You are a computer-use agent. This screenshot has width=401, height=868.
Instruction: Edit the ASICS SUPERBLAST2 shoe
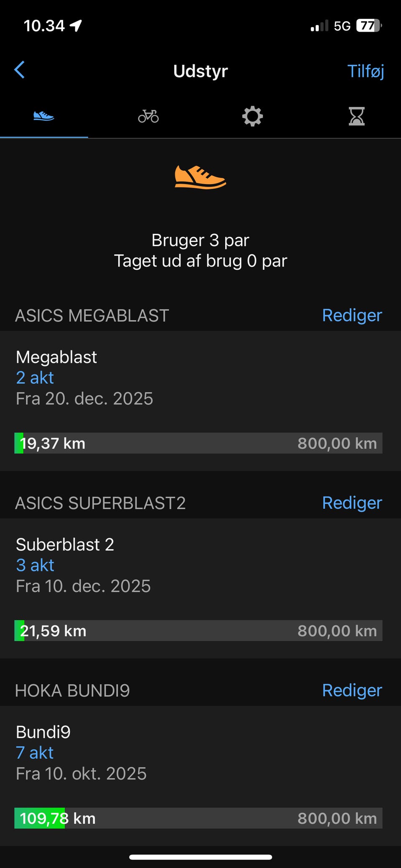[x=352, y=503]
